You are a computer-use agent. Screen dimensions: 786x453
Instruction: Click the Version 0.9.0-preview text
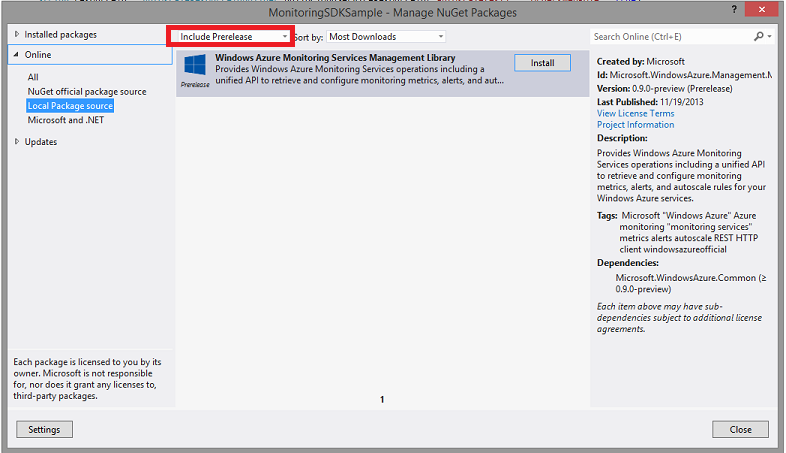tap(665, 89)
